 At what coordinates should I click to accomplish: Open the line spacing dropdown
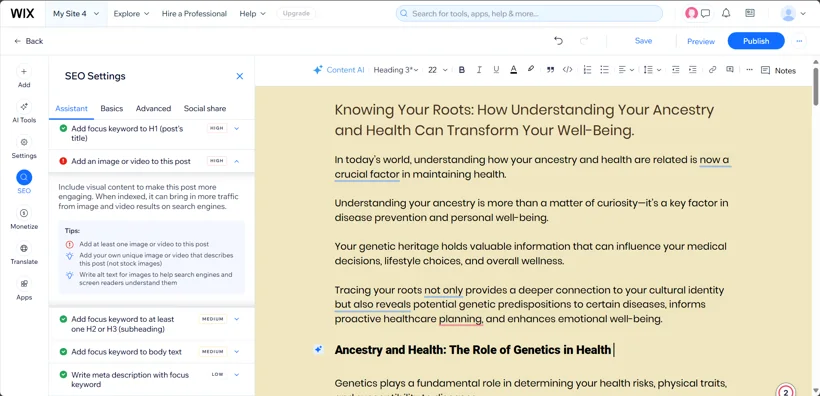[652, 70]
